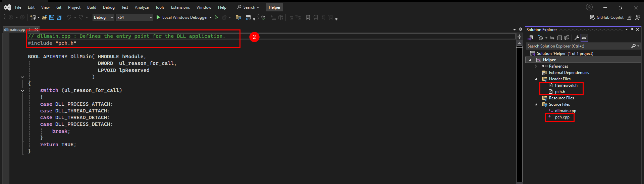Viewport: 644px width, 184px height.
Task: Open the Search dropdown in the title bar
Action: pos(248,7)
